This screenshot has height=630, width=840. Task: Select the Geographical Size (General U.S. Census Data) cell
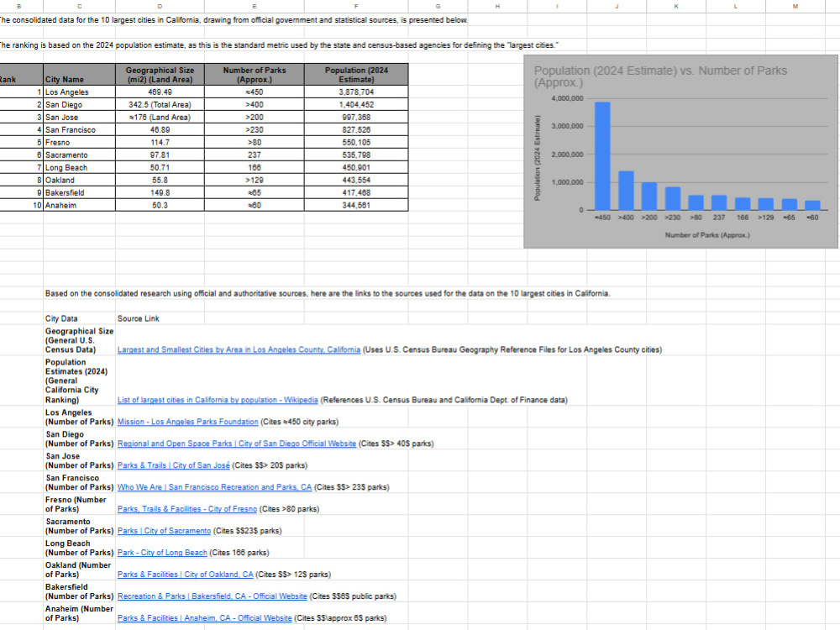[79, 340]
